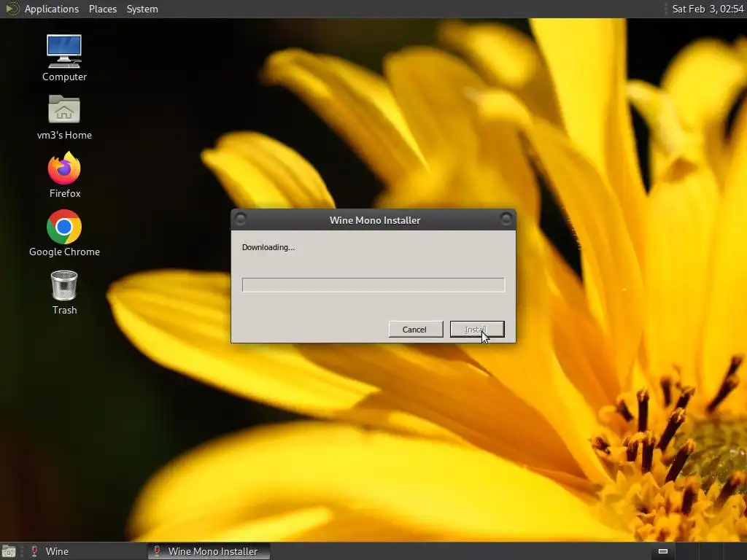Click the show desktop button in bottom panel
The width and height of the screenshot is (747, 560).
[9, 551]
